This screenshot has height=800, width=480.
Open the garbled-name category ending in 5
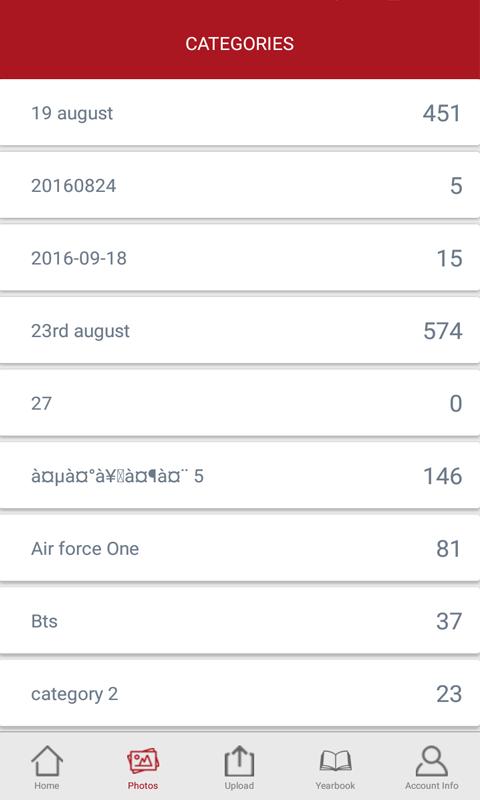point(240,476)
